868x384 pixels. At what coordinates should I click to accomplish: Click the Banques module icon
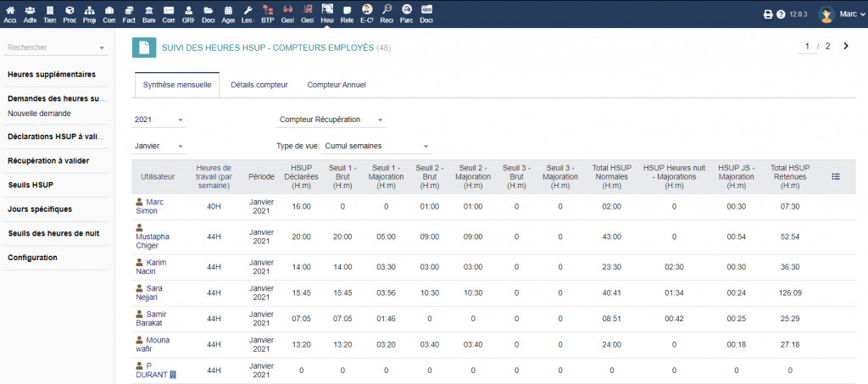point(149,14)
